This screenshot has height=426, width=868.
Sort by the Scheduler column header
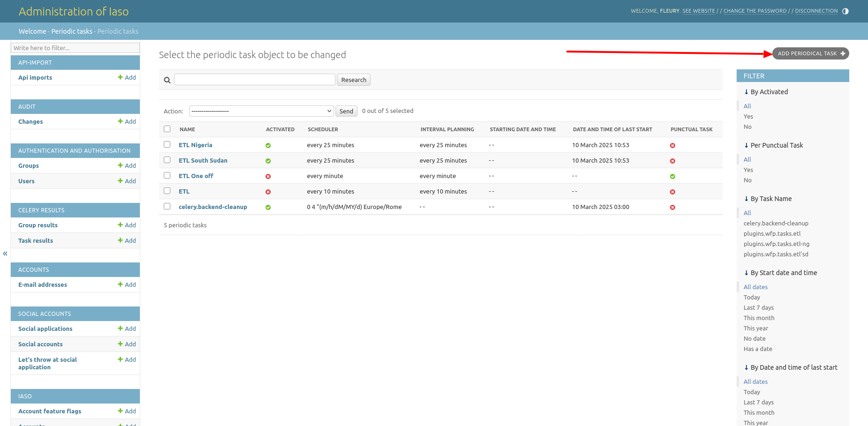pos(323,129)
